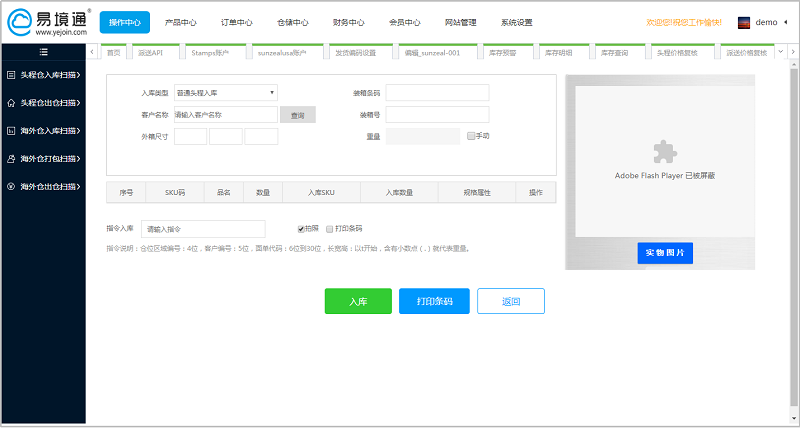800x428 pixels.
Task: Click the sidebar collapse hamburger icon
Action: [x=43, y=51]
